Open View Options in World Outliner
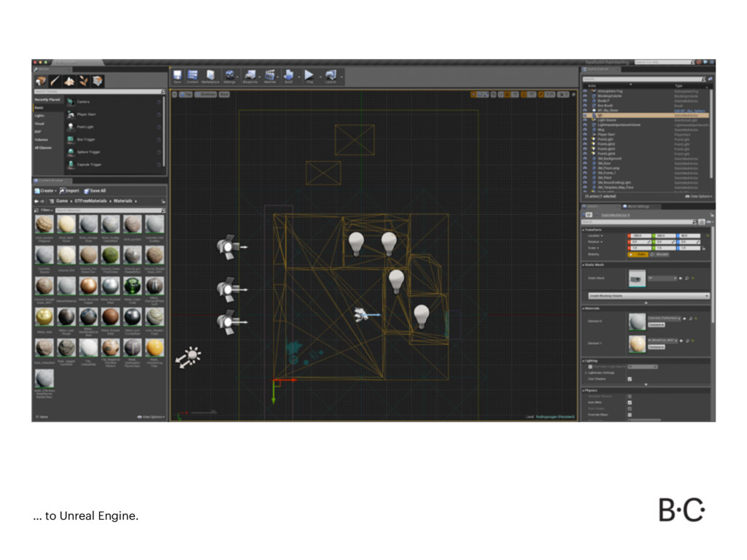 tap(698, 196)
